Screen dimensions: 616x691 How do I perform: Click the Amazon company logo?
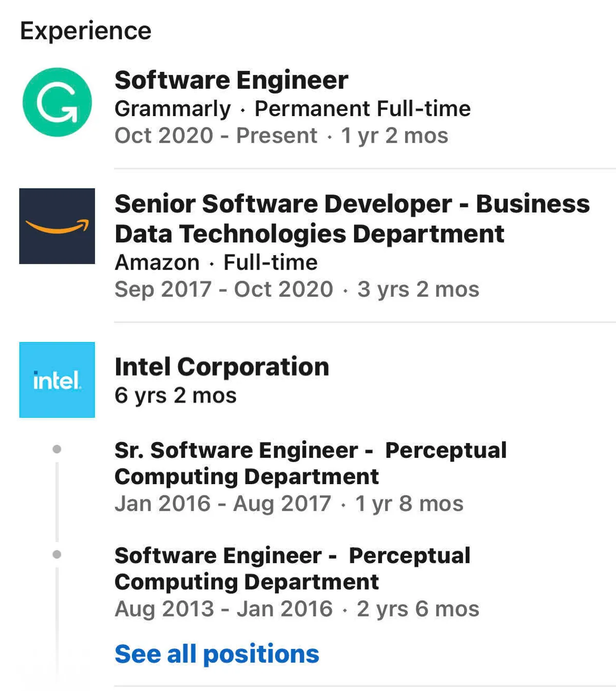coord(57,226)
